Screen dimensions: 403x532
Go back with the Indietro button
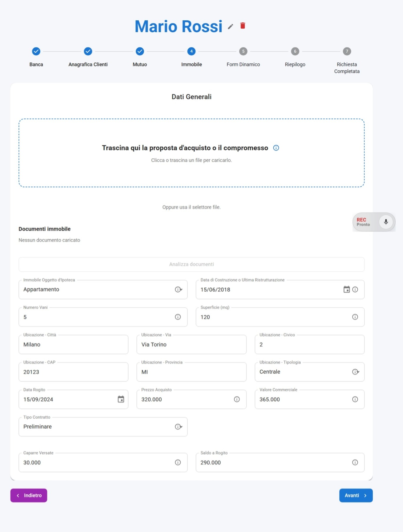pyautogui.click(x=29, y=495)
